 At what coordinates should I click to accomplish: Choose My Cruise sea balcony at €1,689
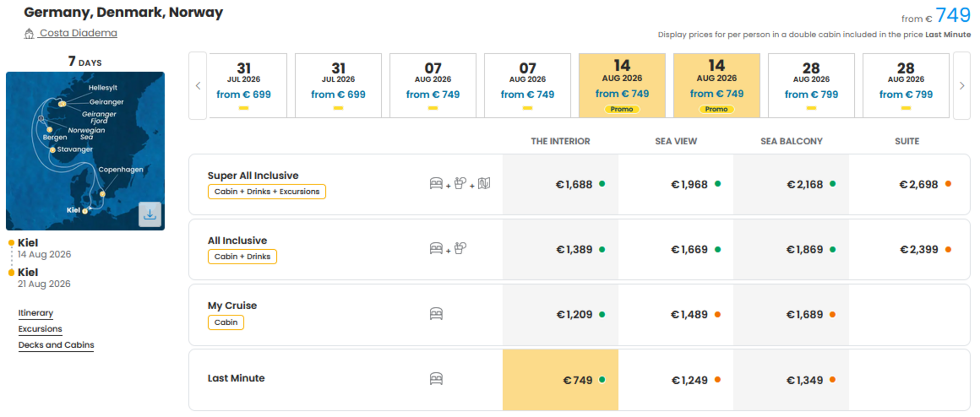791,314
